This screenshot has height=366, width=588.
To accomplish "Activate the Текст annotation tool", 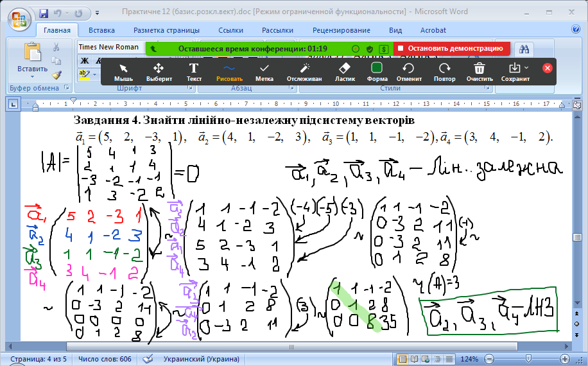I will tap(194, 72).
